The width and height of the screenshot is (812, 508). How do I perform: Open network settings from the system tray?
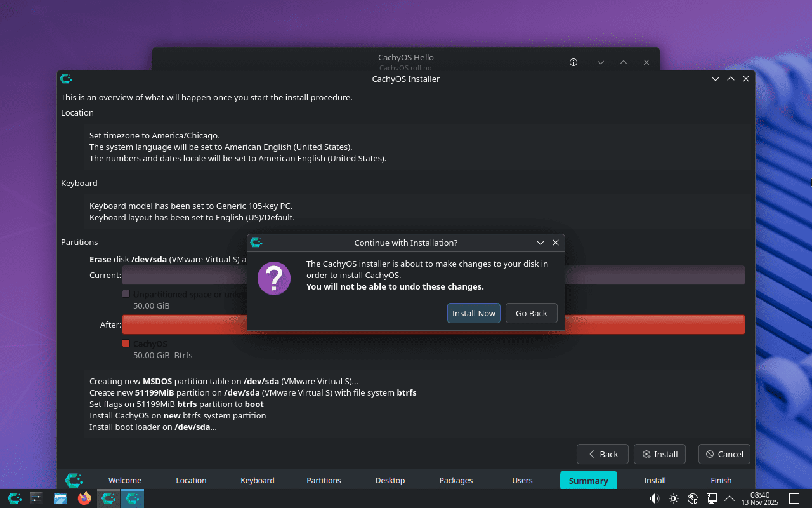(x=711, y=498)
